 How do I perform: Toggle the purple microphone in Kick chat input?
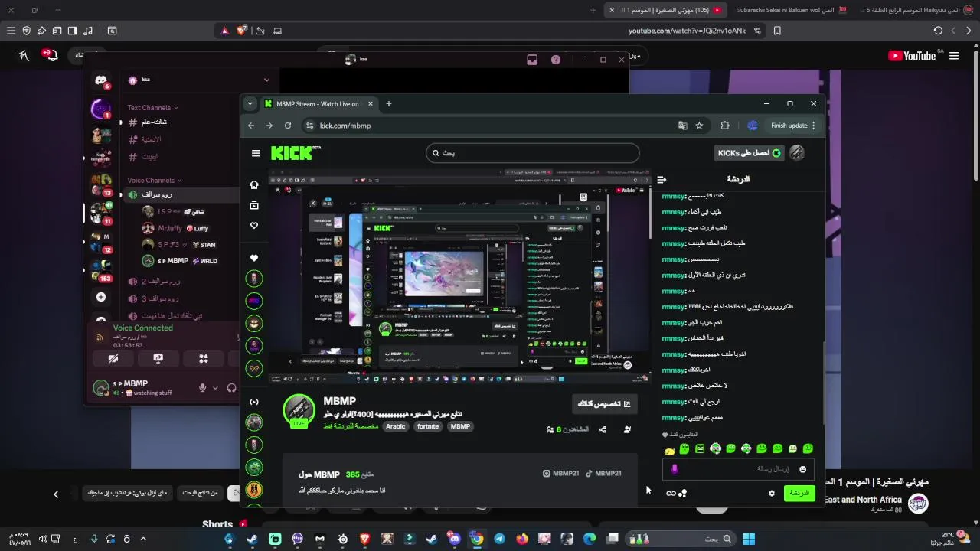click(x=675, y=469)
